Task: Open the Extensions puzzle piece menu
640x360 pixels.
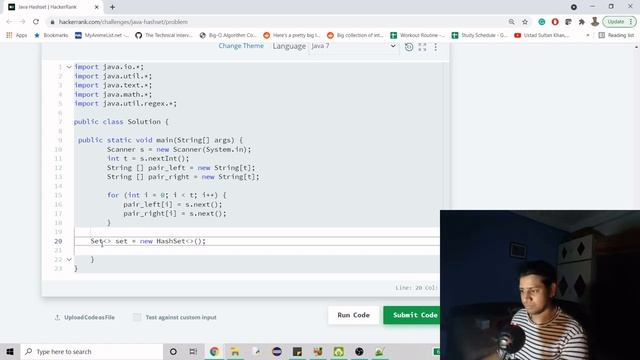Action: [x=582, y=22]
